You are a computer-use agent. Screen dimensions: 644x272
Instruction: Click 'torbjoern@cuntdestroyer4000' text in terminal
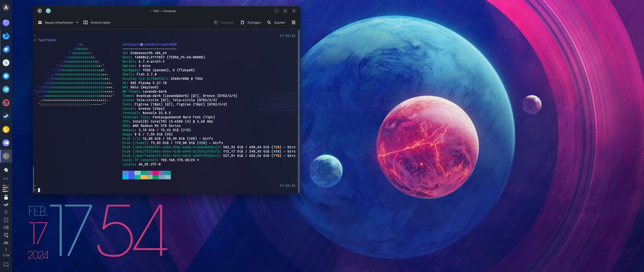(150, 44)
